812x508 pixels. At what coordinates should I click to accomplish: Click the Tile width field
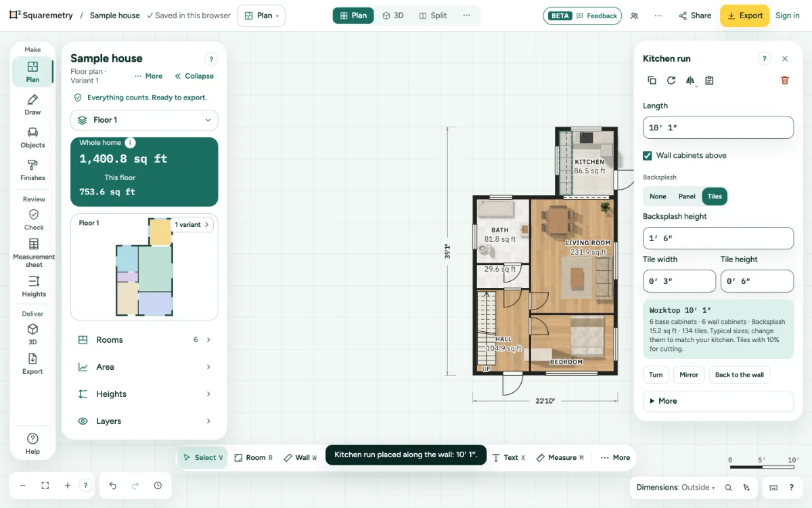(x=679, y=281)
